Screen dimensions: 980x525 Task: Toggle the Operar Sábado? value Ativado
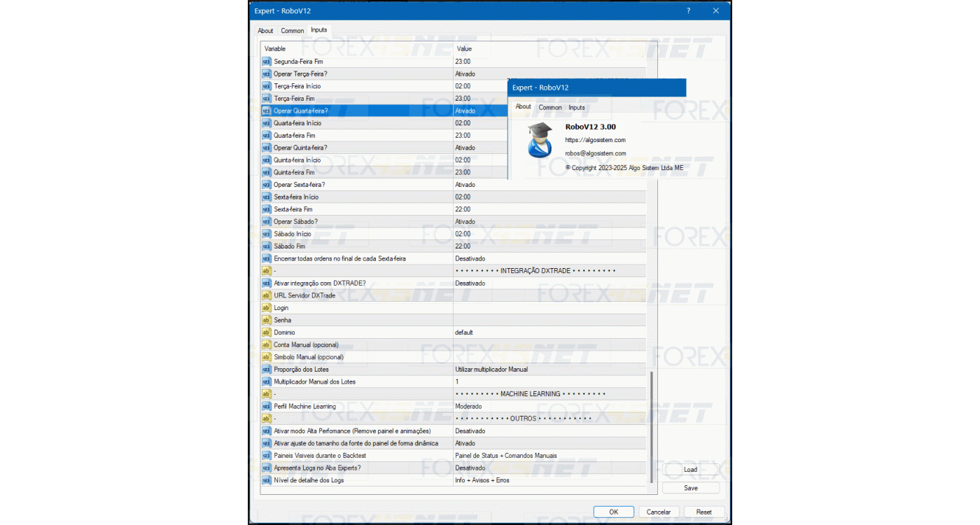pos(549,222)
